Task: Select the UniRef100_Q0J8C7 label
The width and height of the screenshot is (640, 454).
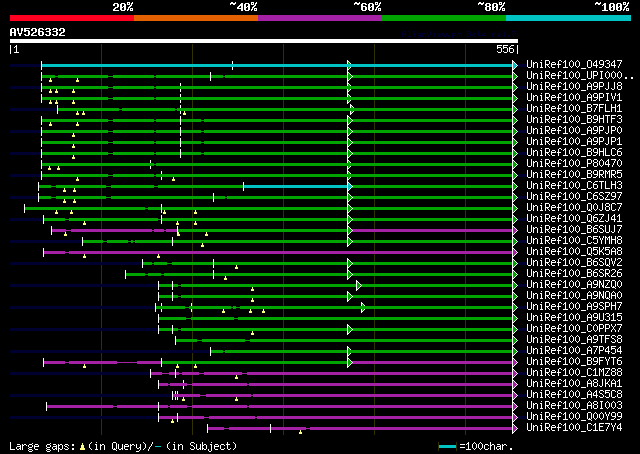Action: coord(574,207)
